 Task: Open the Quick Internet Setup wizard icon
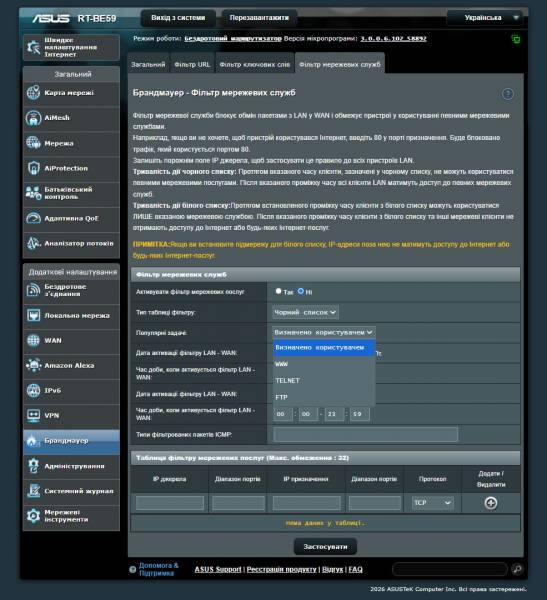pyautogui.click(x=33, y=47)
